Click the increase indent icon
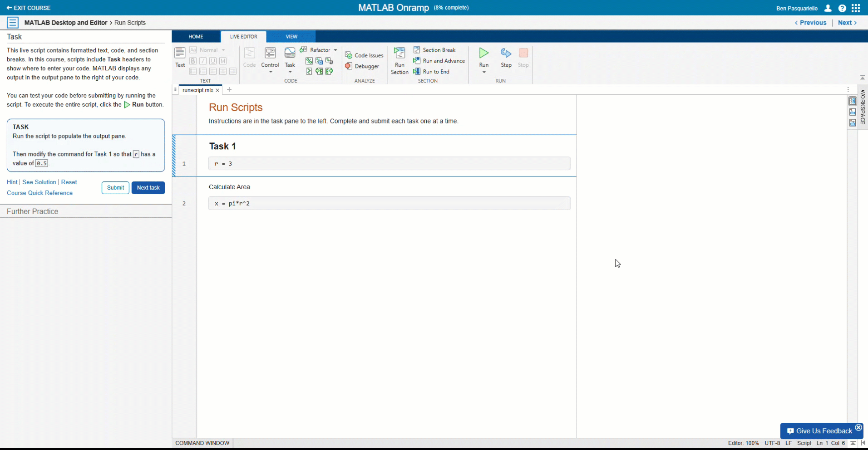The image size is (868, 450). tap(319, 71)
